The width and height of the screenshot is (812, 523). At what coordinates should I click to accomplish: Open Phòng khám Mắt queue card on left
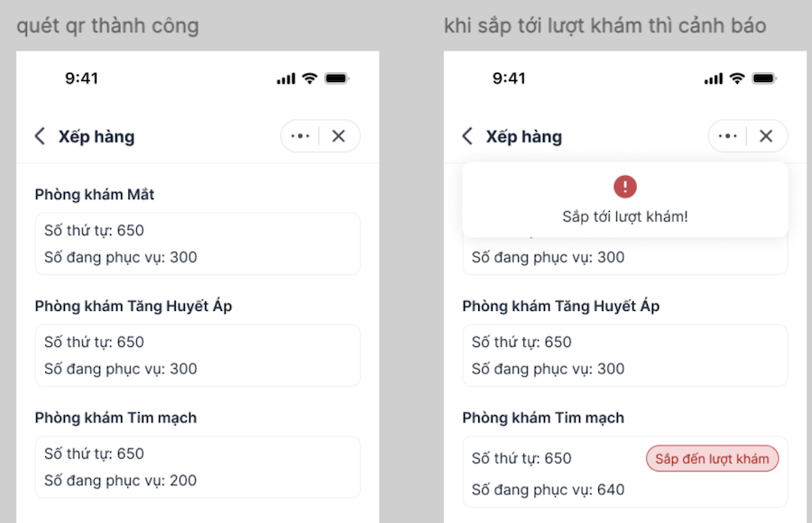(197, 243)
